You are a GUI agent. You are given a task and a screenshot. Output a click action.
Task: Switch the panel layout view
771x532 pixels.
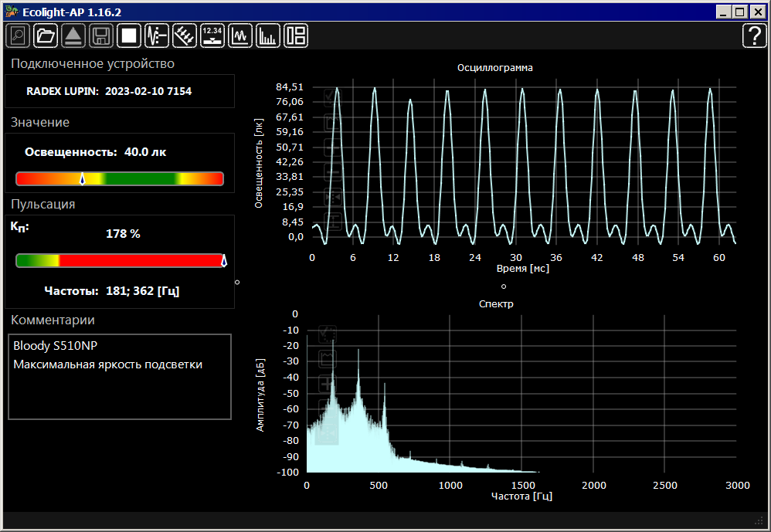(x=296, y=36)
